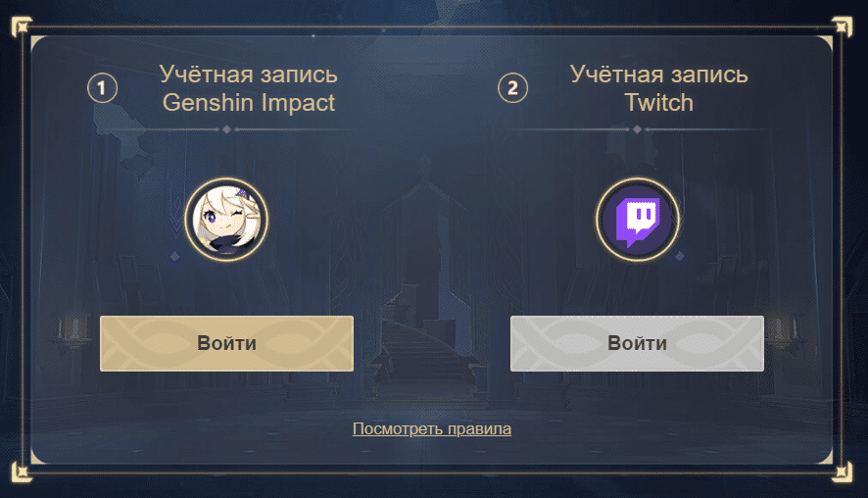868x498 pixels.
Task: Click the Paimon avatar icon
Action: (x=226, y=220)
